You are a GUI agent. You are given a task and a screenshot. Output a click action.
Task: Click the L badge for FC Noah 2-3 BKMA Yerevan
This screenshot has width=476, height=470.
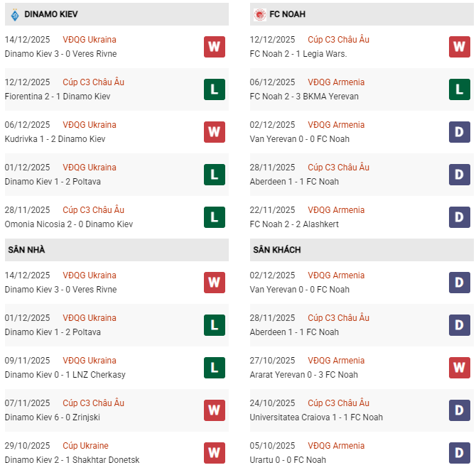(x=460, y=89)
